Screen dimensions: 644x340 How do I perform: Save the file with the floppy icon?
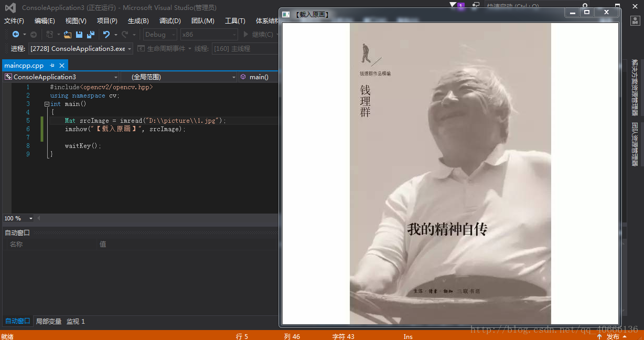click(x=79, y=35)
